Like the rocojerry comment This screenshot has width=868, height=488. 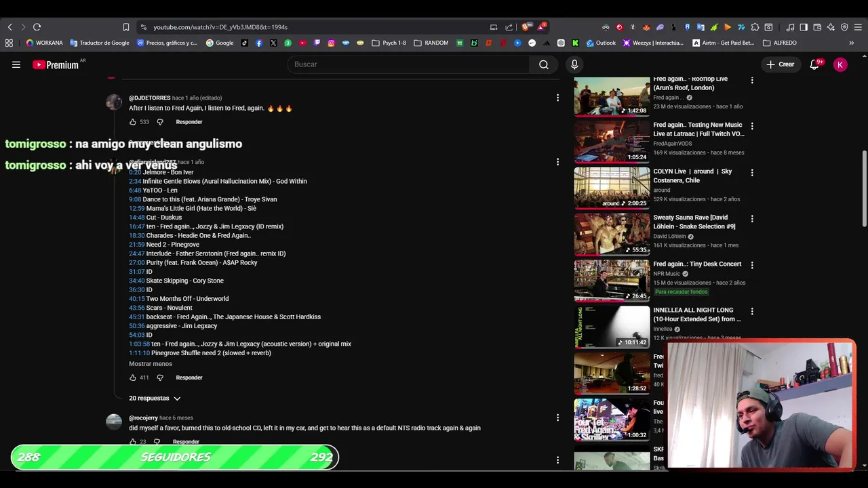133,442
